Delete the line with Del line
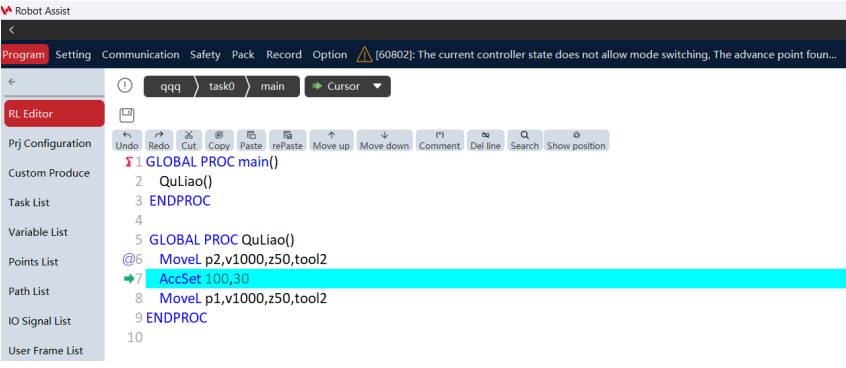Image resolution: width=846 pixels, height=368 pixels. 486,140
